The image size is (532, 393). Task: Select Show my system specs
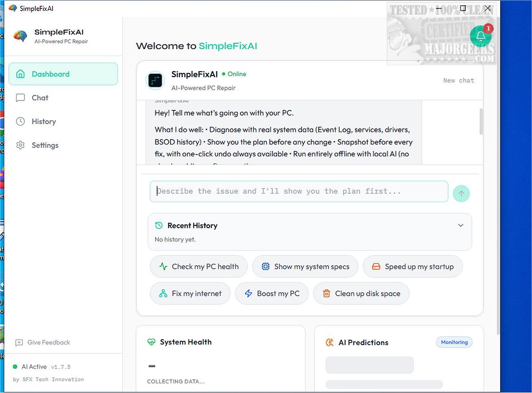[x=305, y=267]
